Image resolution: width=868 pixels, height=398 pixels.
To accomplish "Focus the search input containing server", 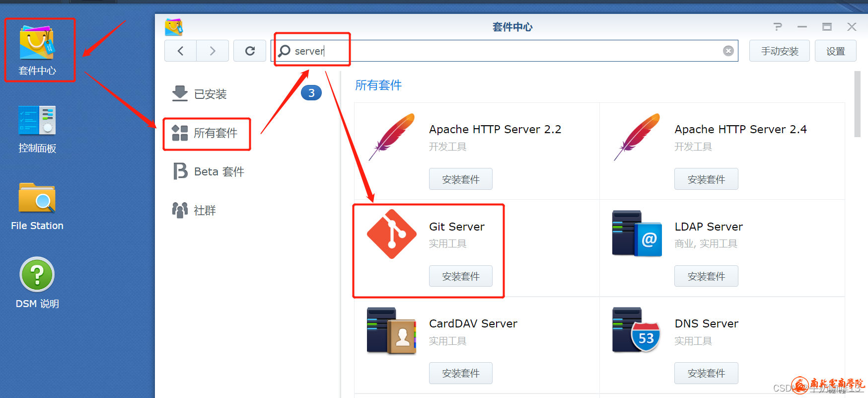I will (504, 51).
